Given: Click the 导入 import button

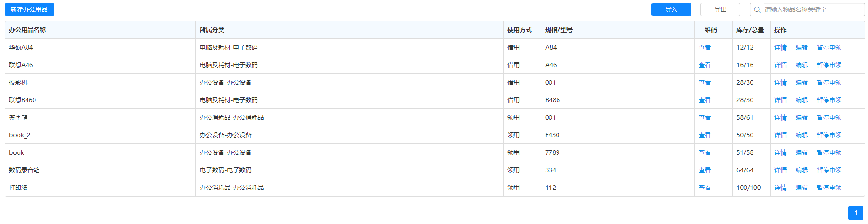Looking at the screenshot, I should (x=671, y=9).
